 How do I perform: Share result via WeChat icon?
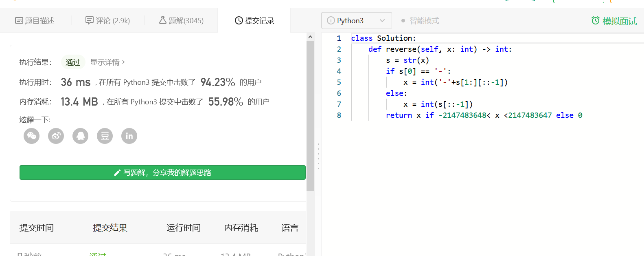[x=32, y=136]
